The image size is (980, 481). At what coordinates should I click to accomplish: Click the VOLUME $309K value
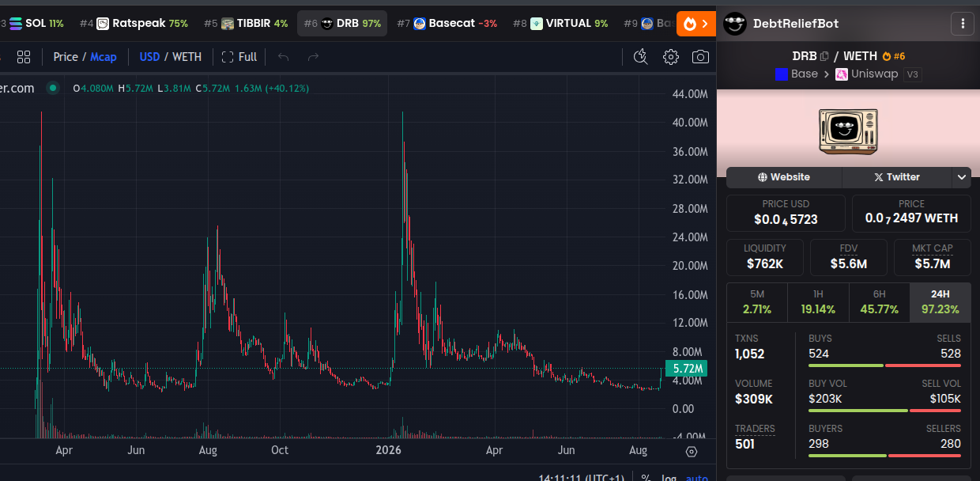[x=754, y=399]
